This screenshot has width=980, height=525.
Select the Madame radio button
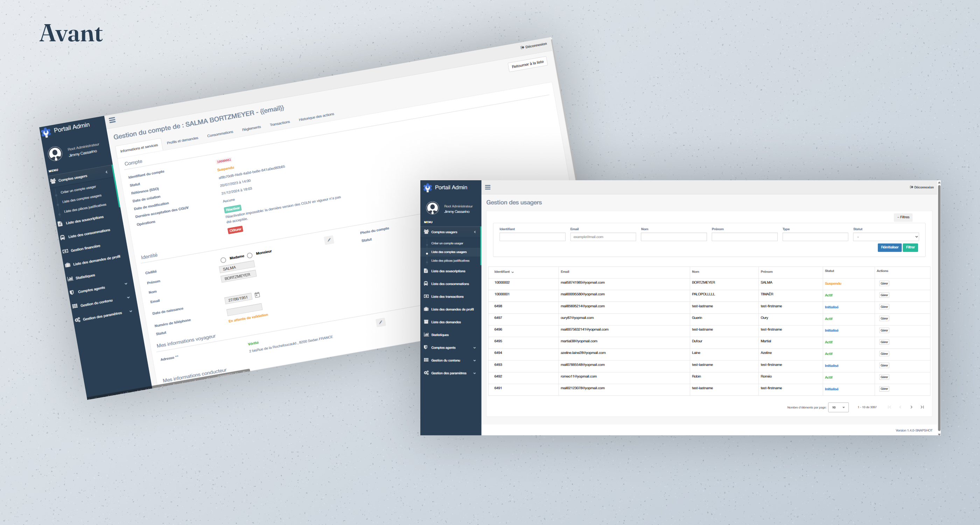(223, 260)
